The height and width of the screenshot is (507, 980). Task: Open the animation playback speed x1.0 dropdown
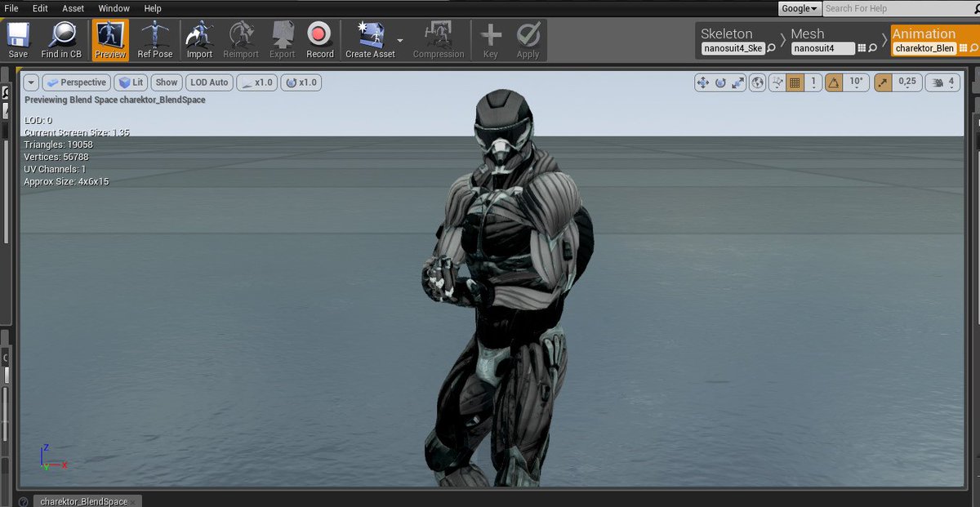[x=257, y=82]
